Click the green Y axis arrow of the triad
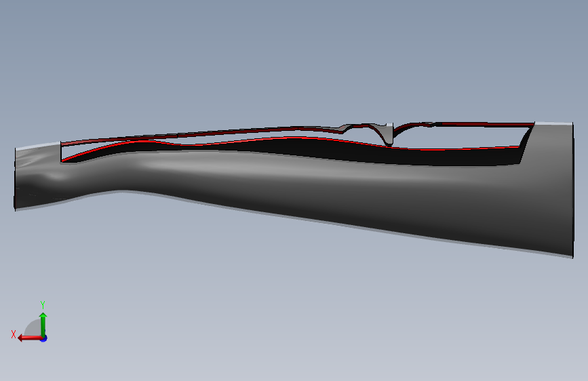This screenshot has height=381, width=588. 43,325
